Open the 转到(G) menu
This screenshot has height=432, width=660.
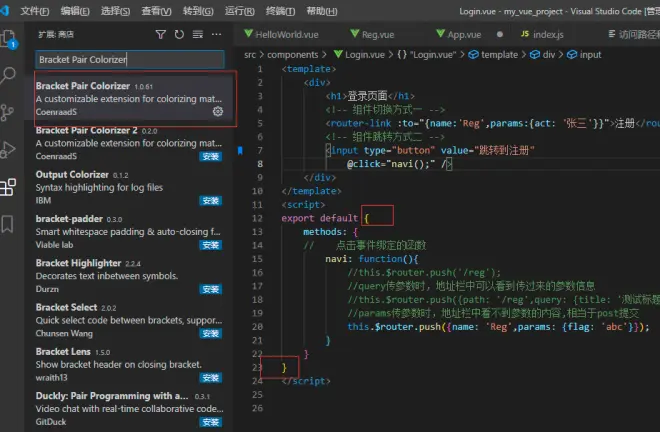pyautogui.click(x=198, y=11)
